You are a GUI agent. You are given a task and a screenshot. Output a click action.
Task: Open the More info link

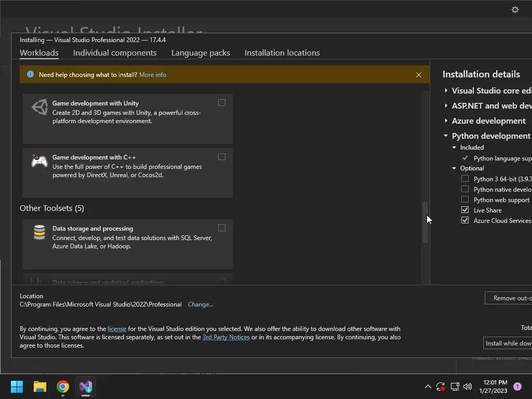pyautogui.click(x=153, y=75)
